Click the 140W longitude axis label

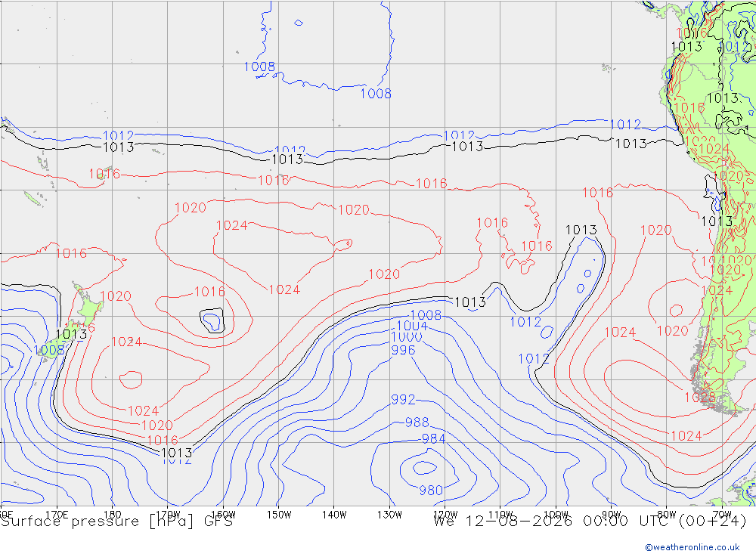click(x=335, y=515)
